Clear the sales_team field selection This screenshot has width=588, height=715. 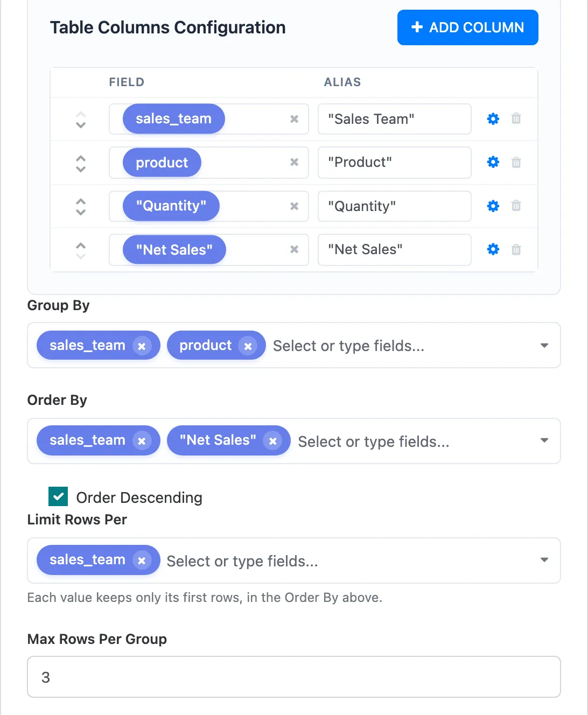point(294,119)
